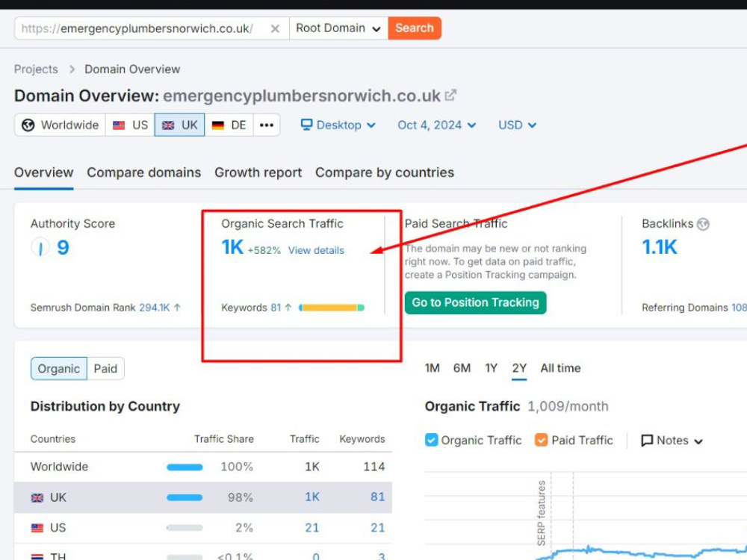Click the keyword distribution color bar
Viewport: 747px width, 560px height.
[x=332, y=308]
